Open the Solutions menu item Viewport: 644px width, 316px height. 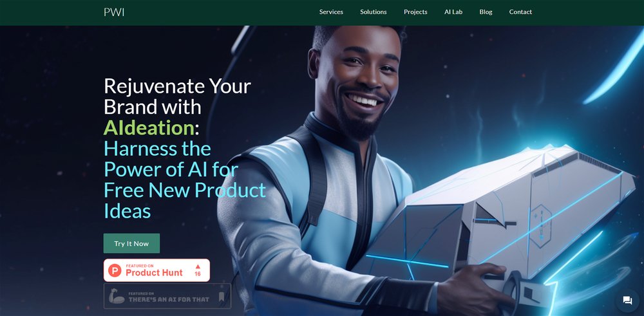(374, 12)
